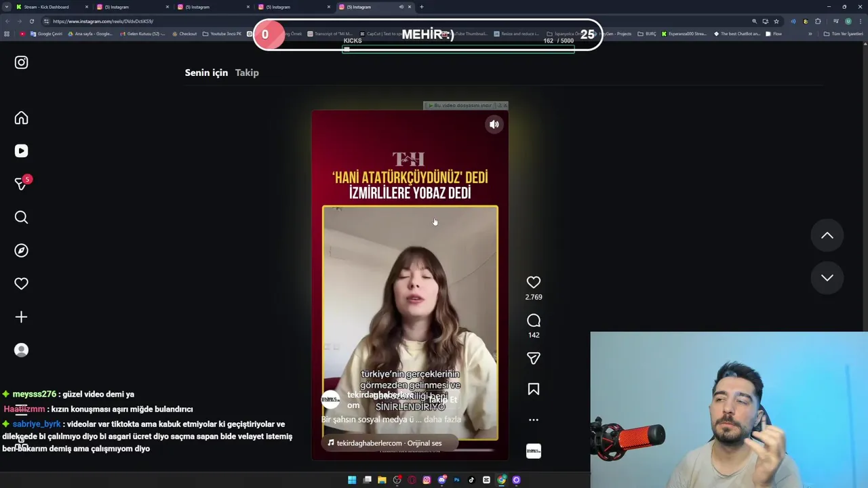
Task: Open the tekirdaghaberlercom profile picture
Action: tap(331, 400)
